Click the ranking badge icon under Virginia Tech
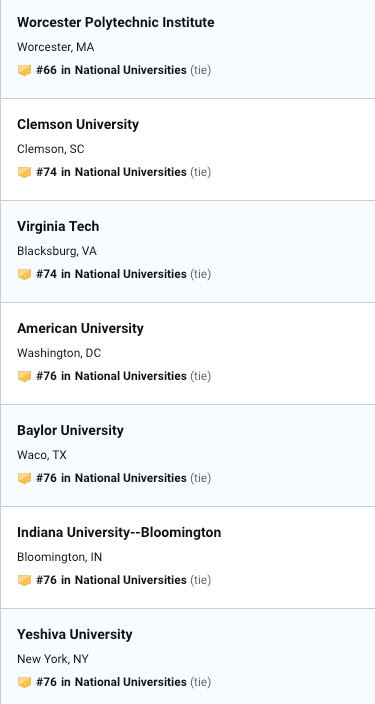Viewport: 375px width, 704px height. point(24,274)
